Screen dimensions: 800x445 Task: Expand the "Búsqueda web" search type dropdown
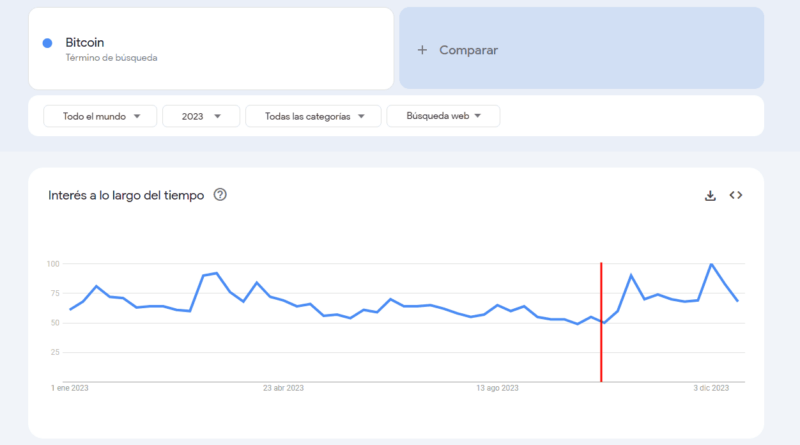click(x=443, y=116)
